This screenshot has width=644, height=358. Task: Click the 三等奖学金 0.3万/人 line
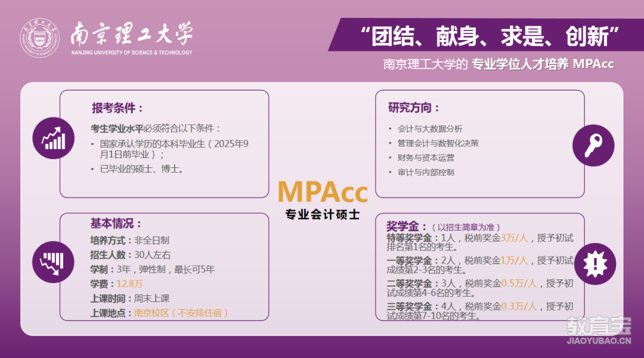tap(479, 311)
